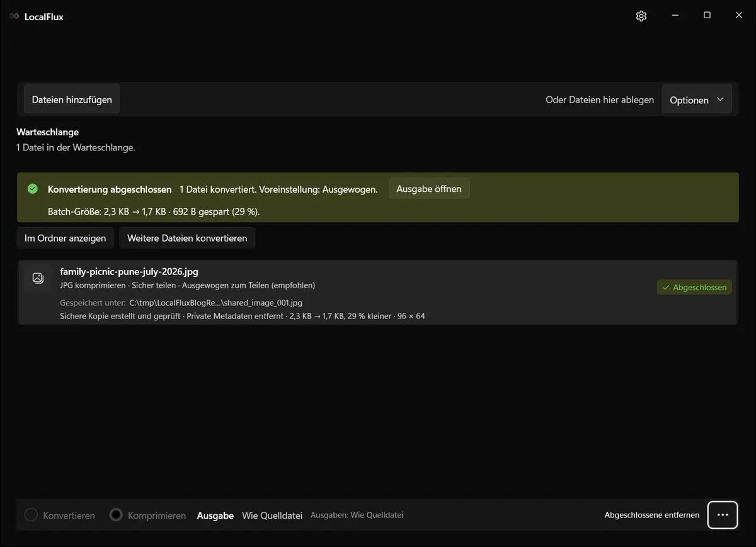The width and height of the screenshot is (756, 547).
Task: Remove finished items with Abgeschlossene entfernen
Action: click(652, 515)
